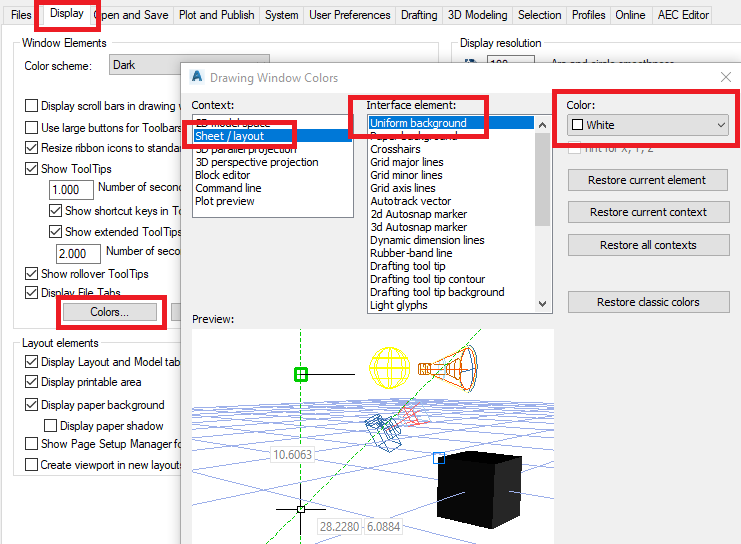Viewport: 741px width, 544px height.
Task: Click the Colors... button
Action: pos(110,312)
